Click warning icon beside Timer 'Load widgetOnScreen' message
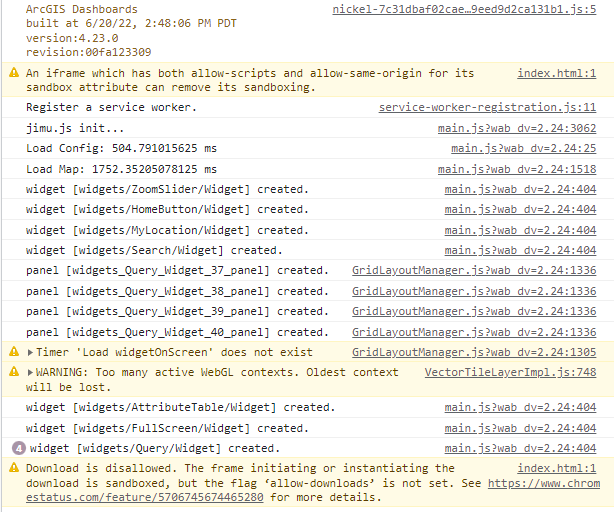 tap(14, 352)
